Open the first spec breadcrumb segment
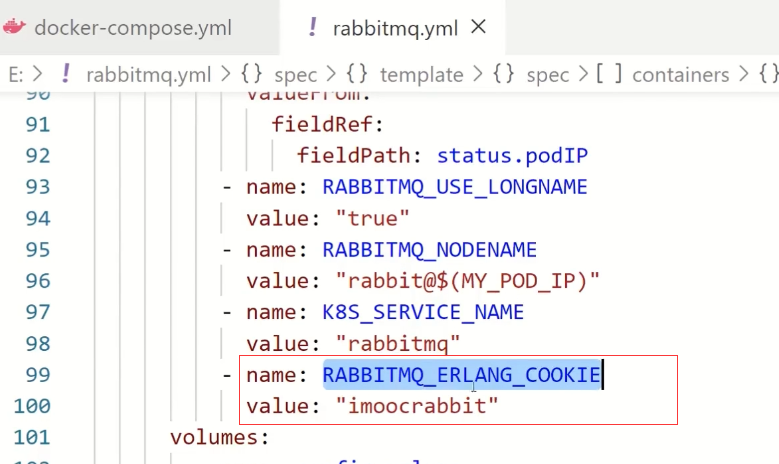Image resolution: width=779 pixels, height=464 pixels. [296, 75]
